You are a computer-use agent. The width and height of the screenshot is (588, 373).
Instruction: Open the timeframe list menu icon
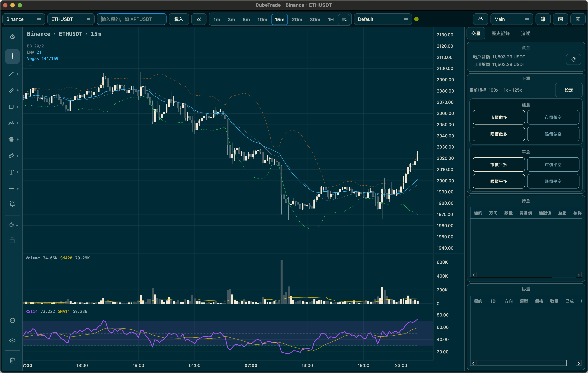coord(344,19)
